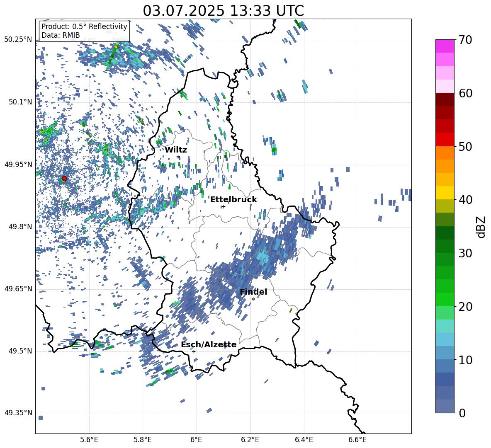The height and width of the screenshot is (448, 491).
Task: Click the 49.95°N latitude label
Action: pos(18,164)
